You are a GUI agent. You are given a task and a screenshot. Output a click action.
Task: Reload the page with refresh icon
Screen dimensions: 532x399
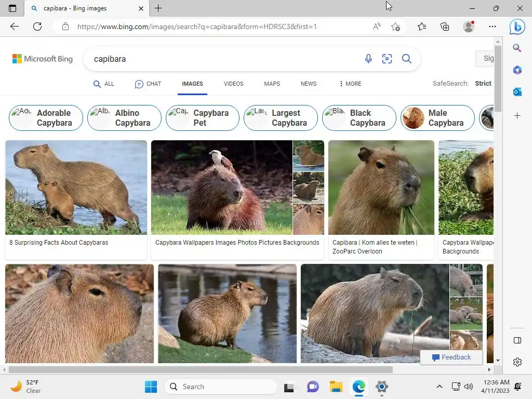coord(37,26)
